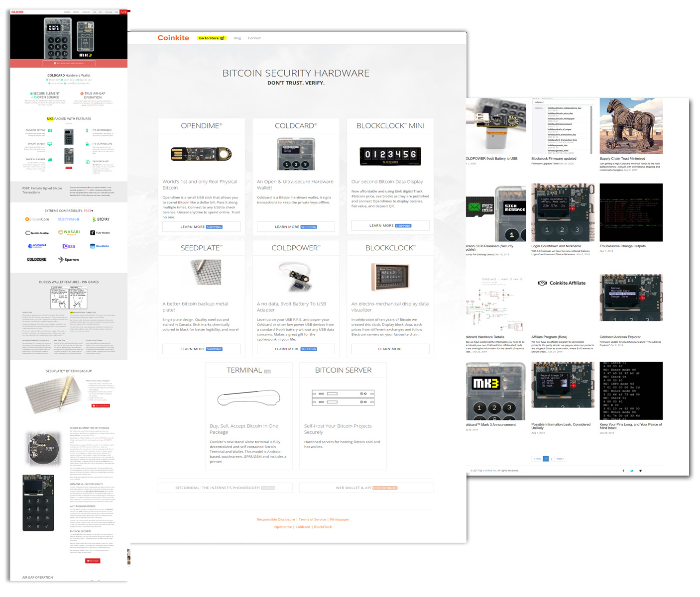Open the Web Wallet & API discontinued link
Viewport: 700px width, 597px height.
pos(366,488)
